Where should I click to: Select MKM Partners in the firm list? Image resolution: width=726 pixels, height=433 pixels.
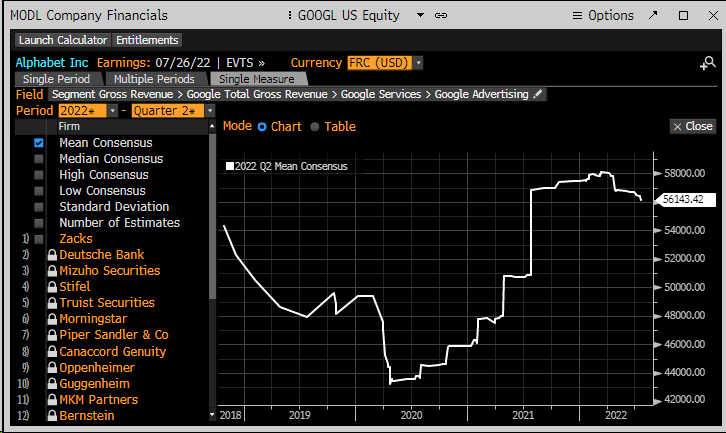(99, 400)
